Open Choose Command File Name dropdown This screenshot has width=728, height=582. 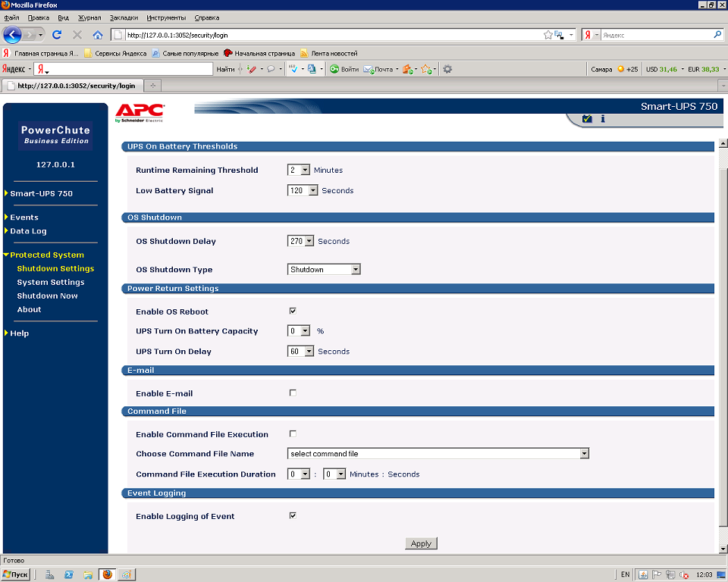[x=438, y=453]
